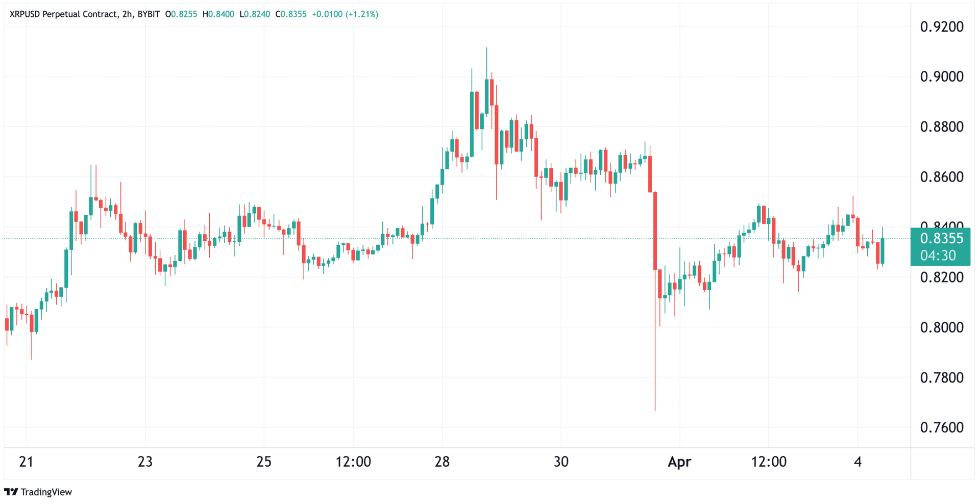Click the 0.7600 price axis label
The image size is (980, 504).
[941, 427]
